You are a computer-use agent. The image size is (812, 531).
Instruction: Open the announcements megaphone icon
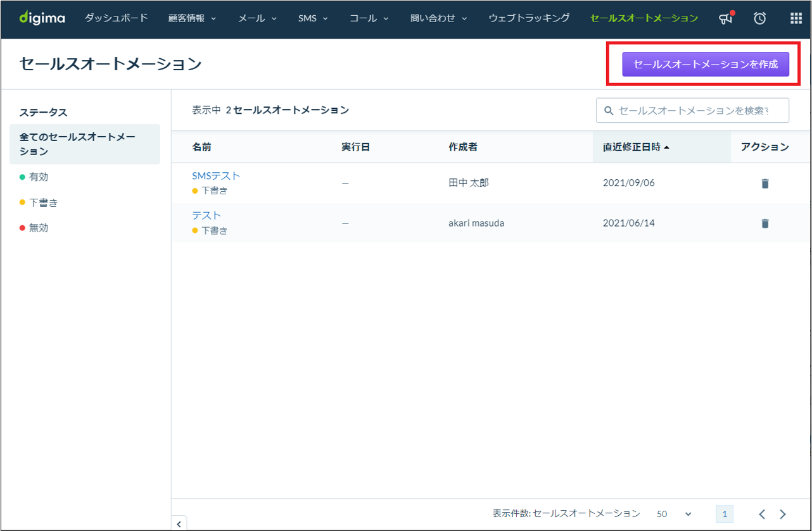(x=725, y=18)
